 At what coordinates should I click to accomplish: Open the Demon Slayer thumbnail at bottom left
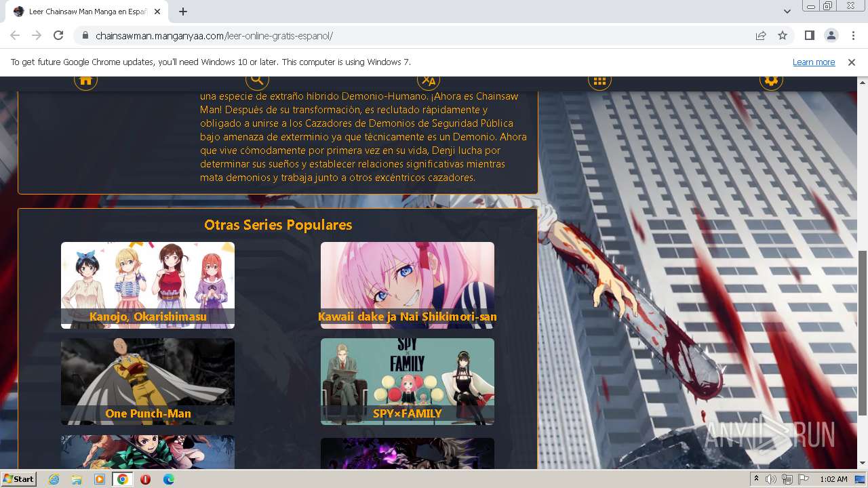point(148,451)
